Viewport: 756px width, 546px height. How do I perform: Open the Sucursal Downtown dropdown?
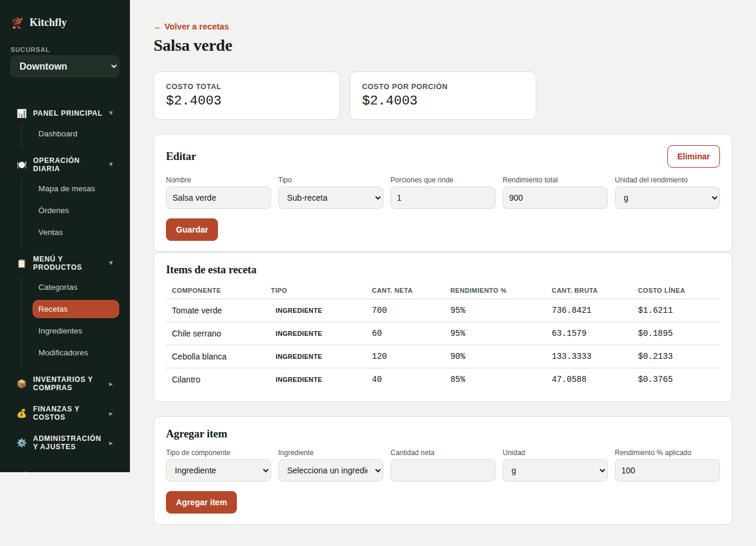coord(65,66)
